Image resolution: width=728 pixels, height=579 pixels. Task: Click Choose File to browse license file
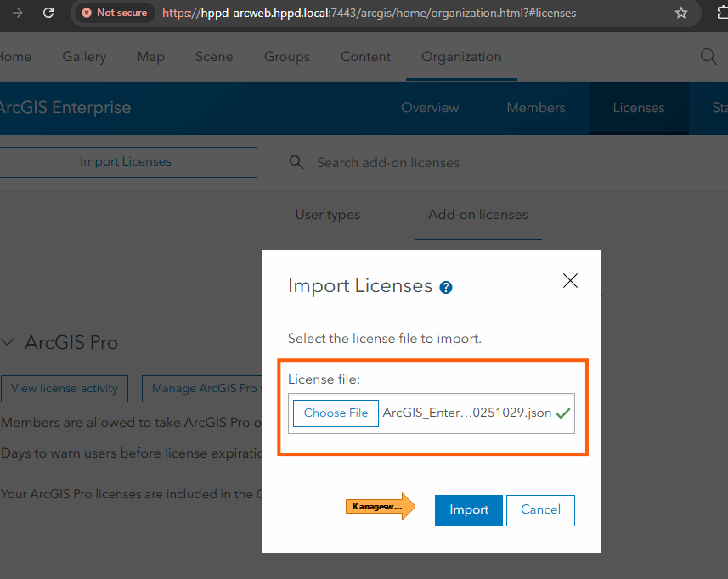(x=336, y=413)
